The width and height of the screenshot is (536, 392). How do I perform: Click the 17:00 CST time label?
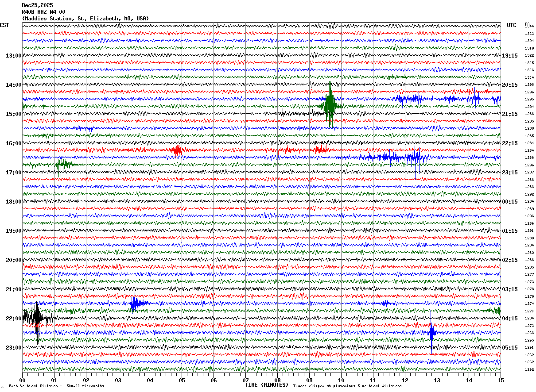13,173
